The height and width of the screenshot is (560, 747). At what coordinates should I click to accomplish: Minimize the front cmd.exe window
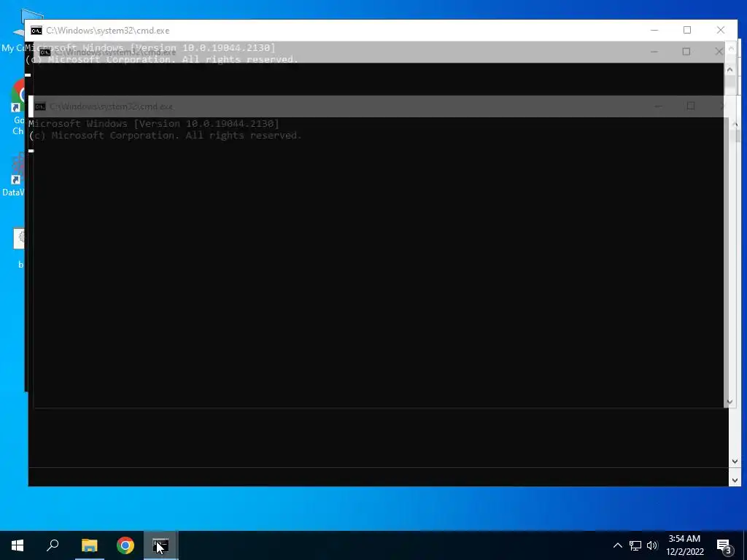(x=654, y=30)
